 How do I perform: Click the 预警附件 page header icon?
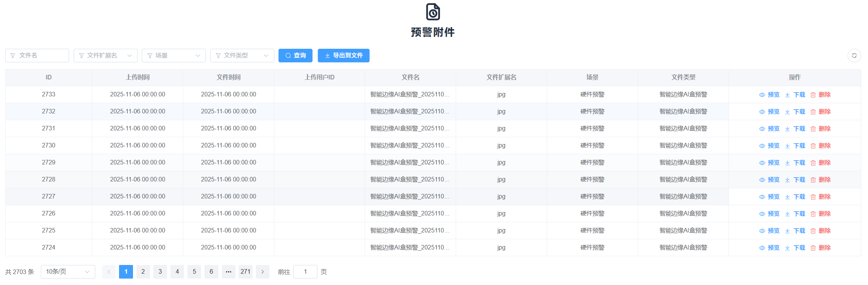433,12
